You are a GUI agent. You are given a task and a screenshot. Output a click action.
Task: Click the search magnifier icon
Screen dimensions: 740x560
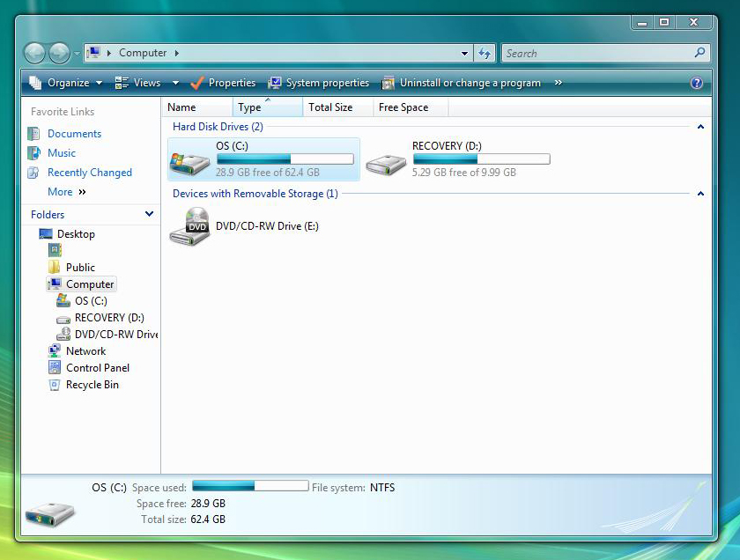pos(699,52)
